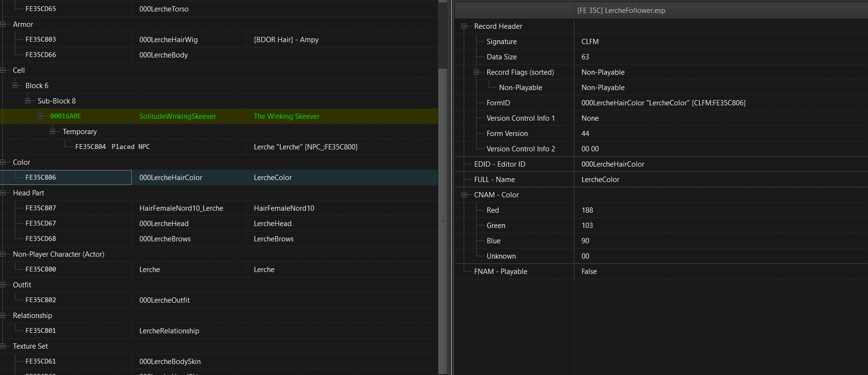
Task: Select the FE35C801 relationship record
Action: pyautogui.click(x=41, y=331)
